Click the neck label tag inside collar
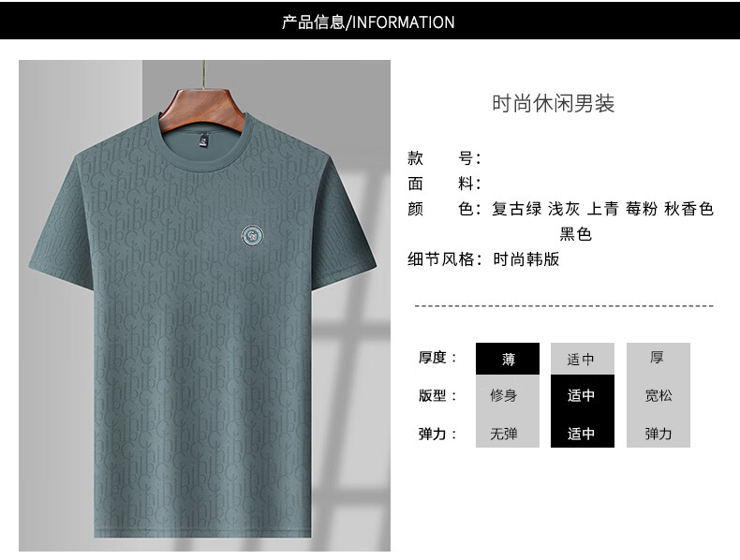This screenshot has width=740, height=560. click(x=204, y=140)
